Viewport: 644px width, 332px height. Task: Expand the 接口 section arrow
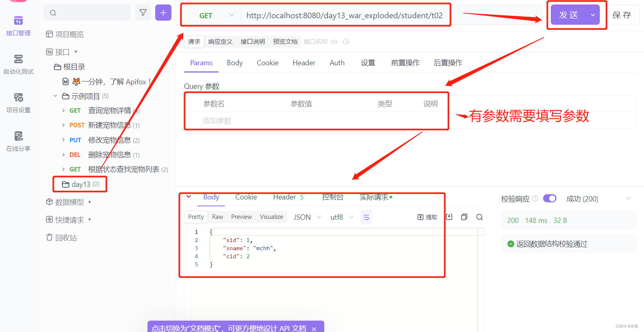coord(76,52)
